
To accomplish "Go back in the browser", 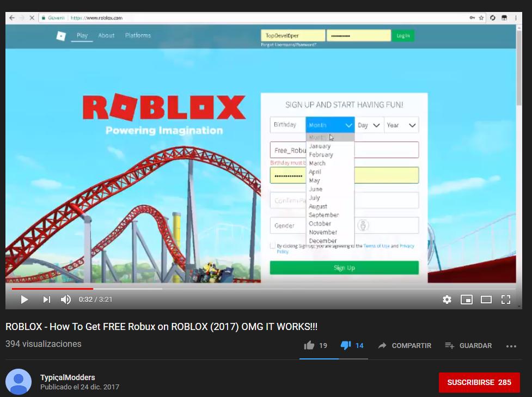I will [12, 18].
